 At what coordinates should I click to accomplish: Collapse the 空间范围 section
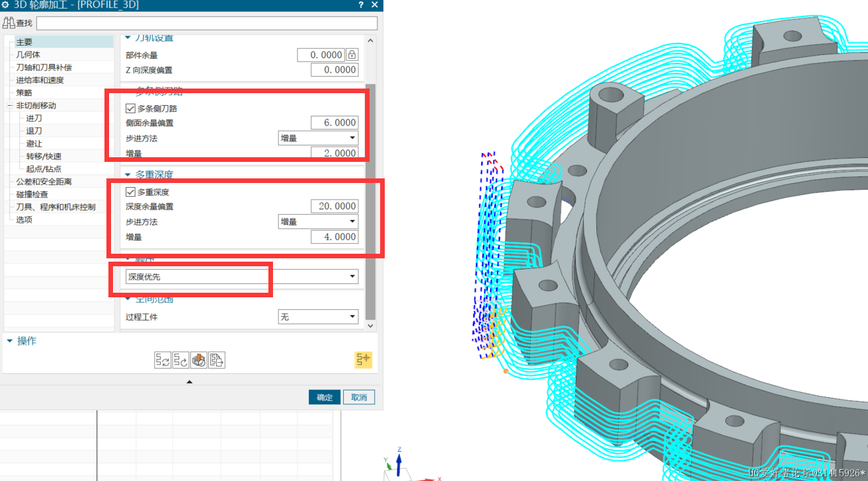click(x=128, y=299)
